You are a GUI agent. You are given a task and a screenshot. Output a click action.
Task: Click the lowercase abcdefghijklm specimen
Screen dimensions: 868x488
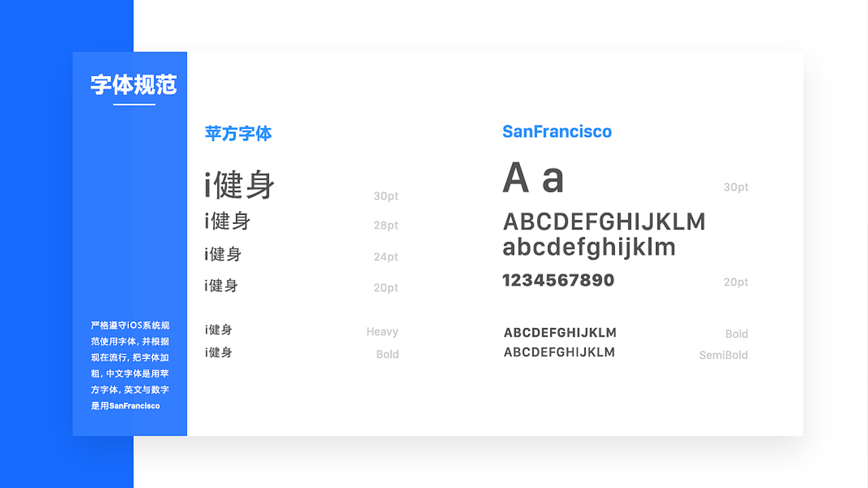(x=589, y=247)
